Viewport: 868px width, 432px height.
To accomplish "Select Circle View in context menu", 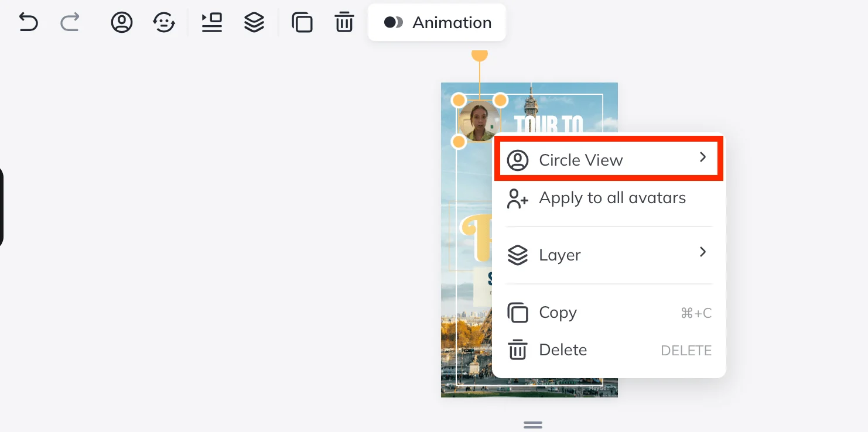I will 580,160.
